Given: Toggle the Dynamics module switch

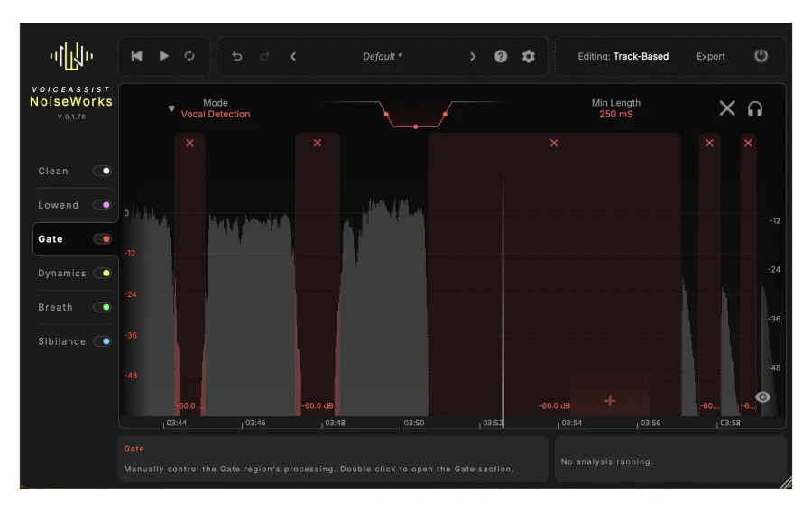Looking at the screenshot, I should tap(102, 273).
